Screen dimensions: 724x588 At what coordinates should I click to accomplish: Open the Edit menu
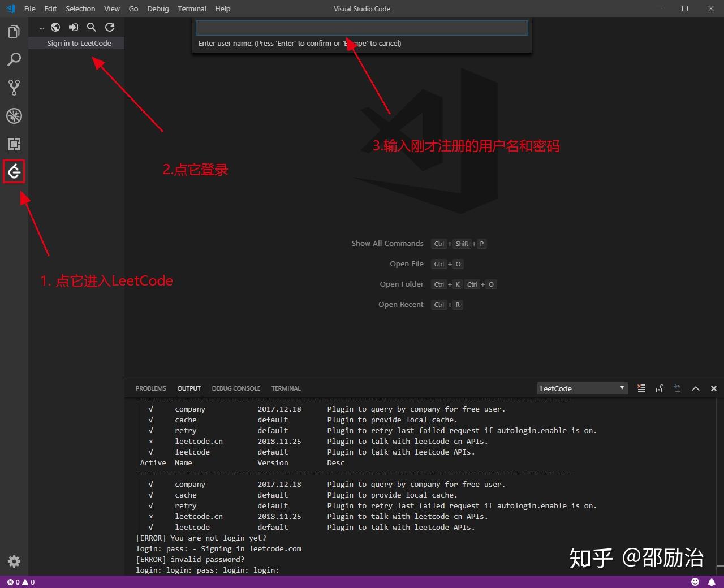(50, 8)
